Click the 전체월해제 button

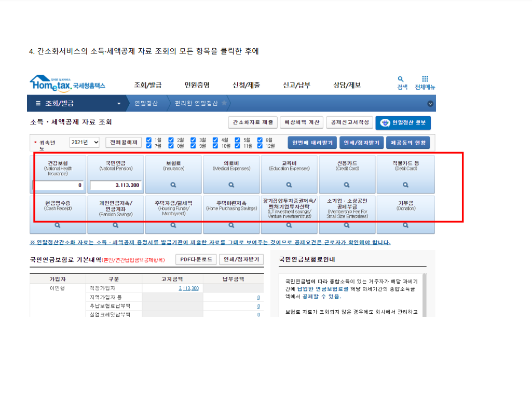pyautogui.click(x=124, y=142)
